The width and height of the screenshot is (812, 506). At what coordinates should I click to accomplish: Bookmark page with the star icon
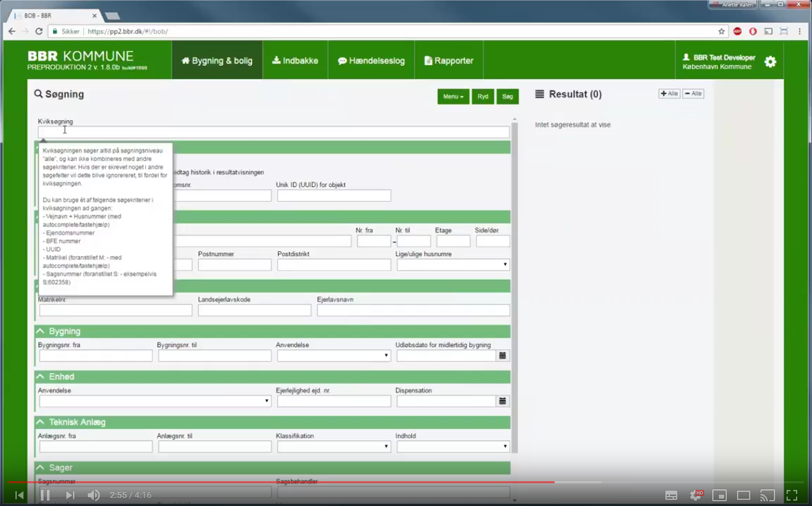click(x=722, y=31)
